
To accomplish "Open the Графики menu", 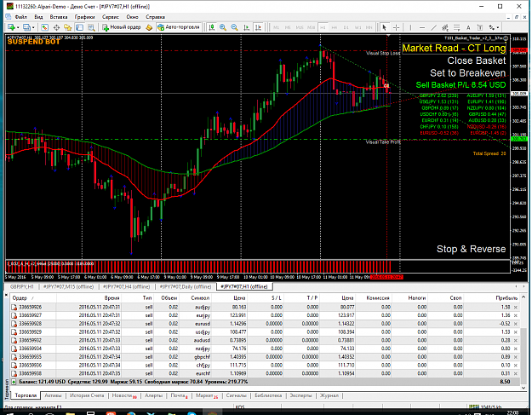I will point(85,17).
